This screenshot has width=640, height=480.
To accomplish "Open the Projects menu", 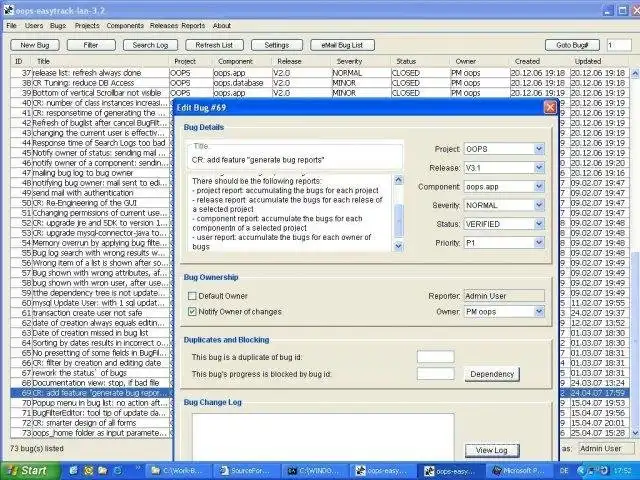I will pos(87,25).
